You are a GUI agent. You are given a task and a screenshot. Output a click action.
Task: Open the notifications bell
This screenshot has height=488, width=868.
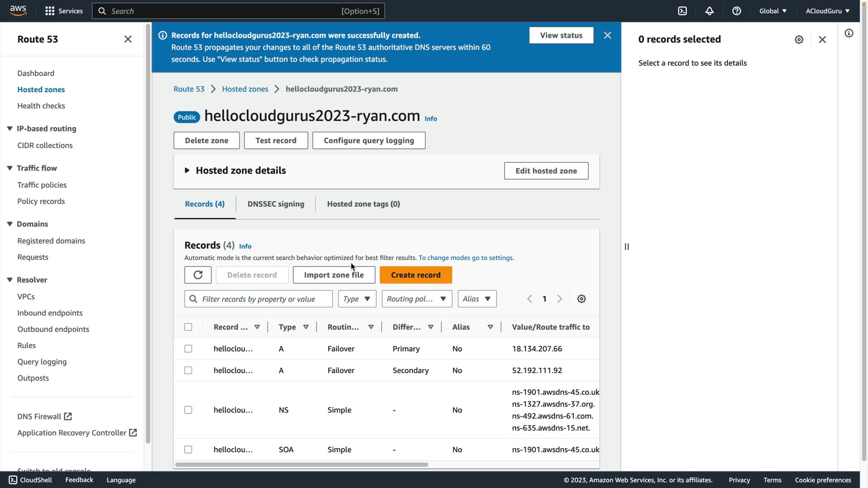[x=709, y=11]
